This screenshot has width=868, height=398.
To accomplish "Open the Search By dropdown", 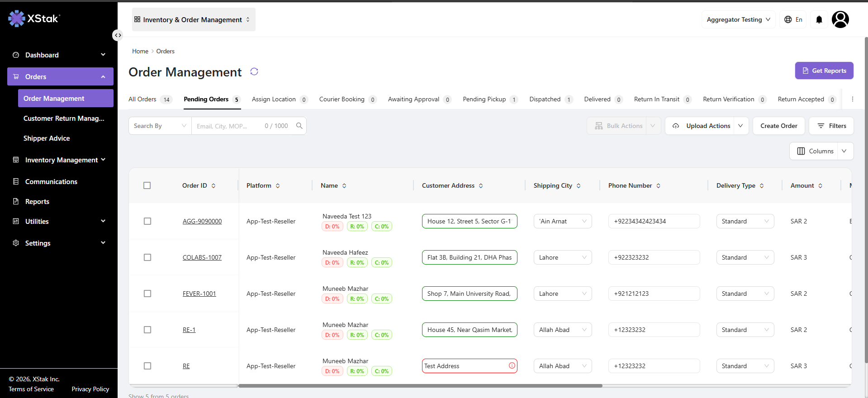I will pyautogui.click(x=160, y=126).
